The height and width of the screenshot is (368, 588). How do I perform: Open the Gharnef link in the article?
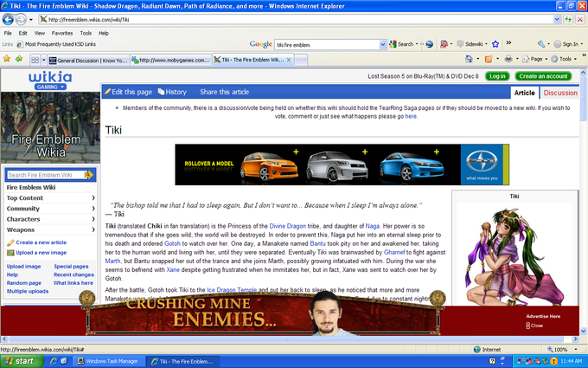[x=394, y=252]
